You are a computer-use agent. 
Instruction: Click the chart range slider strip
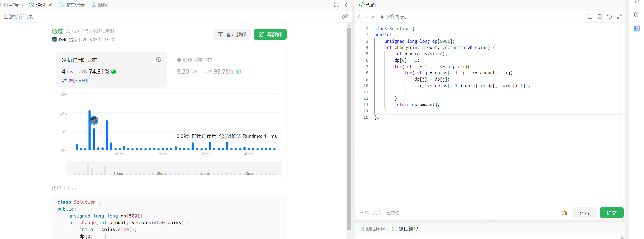click(175, 168)
